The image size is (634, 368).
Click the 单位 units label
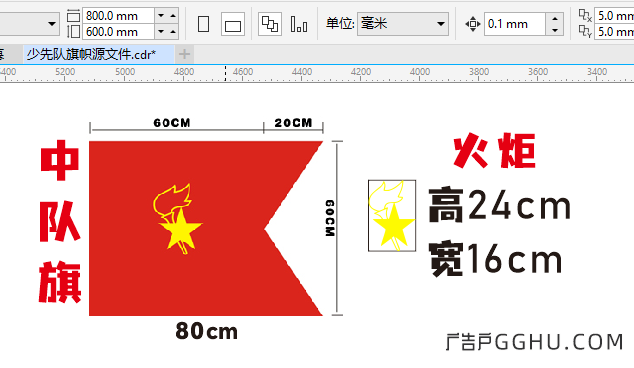click(340, 23)
